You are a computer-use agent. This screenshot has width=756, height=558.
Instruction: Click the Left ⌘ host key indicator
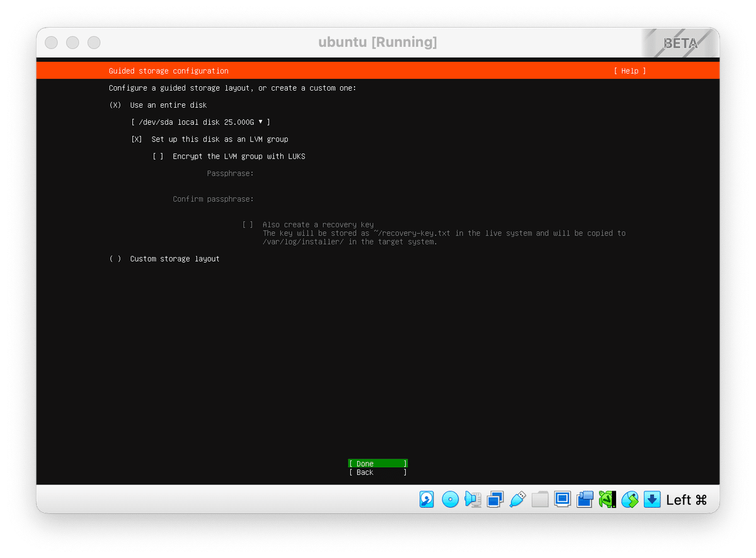687,500
